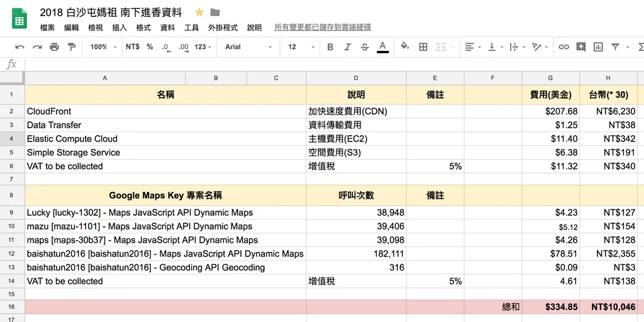Select the 加快速度費用(CDN) cell

pos(356,111)
